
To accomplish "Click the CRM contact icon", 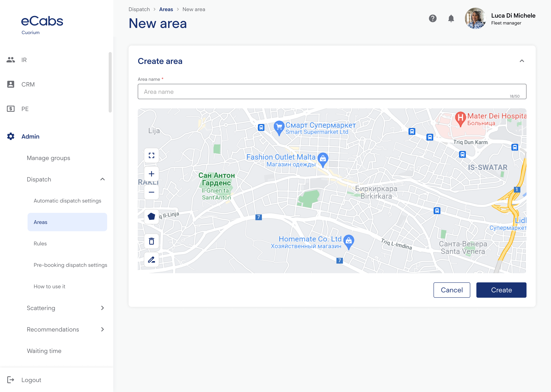I will [x=11, y=84].
